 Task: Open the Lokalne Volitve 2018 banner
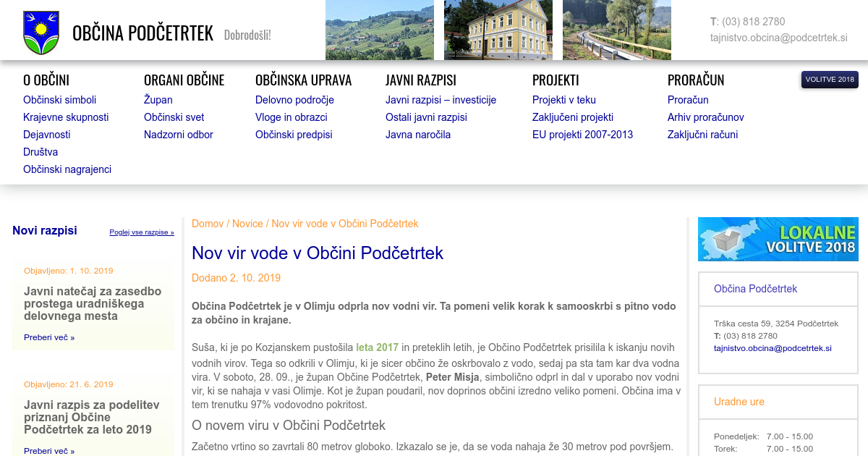pyautogui.click(x=778, y=239)
